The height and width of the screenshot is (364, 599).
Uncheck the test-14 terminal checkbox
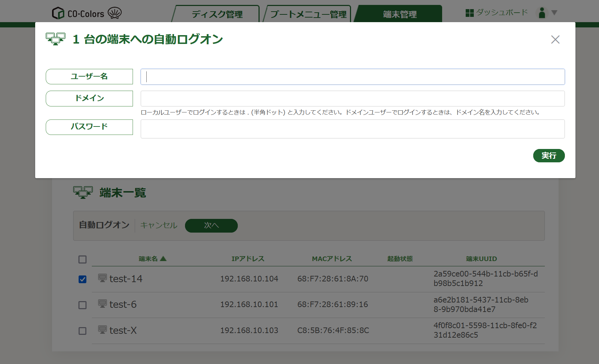coord(83,279)
